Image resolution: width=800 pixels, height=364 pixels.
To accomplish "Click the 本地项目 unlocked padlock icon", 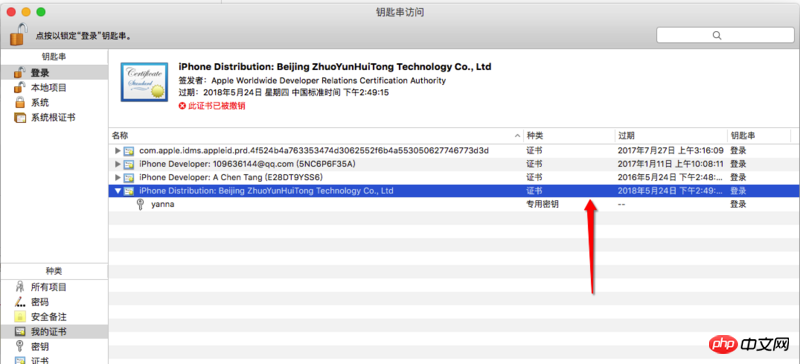I will pos(20,87).
